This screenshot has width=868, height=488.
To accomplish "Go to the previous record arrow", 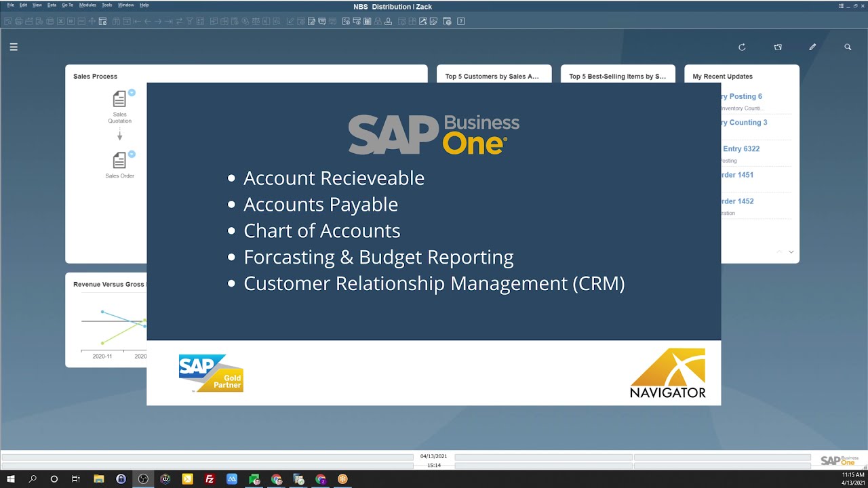I will (x=148, y=21).
